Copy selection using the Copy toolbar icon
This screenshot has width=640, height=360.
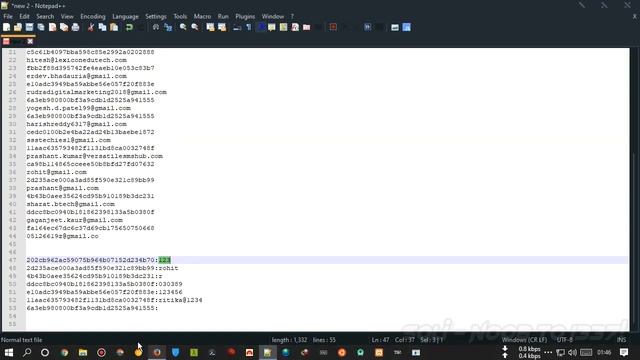102,27
